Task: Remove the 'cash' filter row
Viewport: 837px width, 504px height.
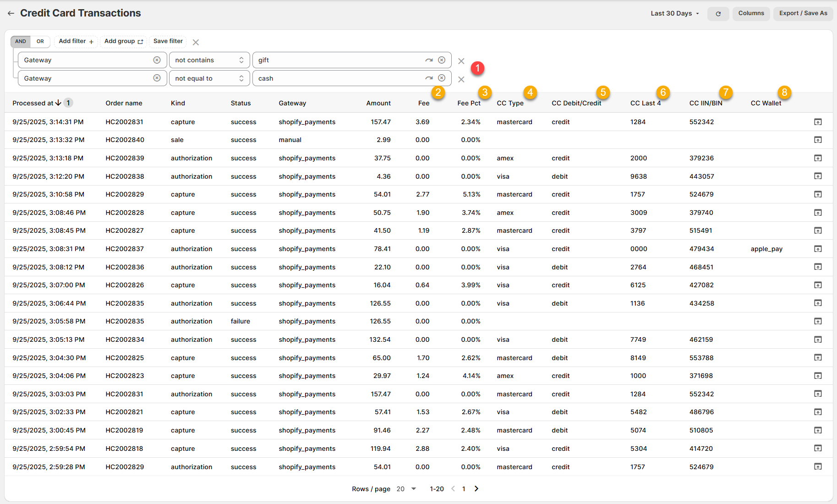Action: coord(461,79)
